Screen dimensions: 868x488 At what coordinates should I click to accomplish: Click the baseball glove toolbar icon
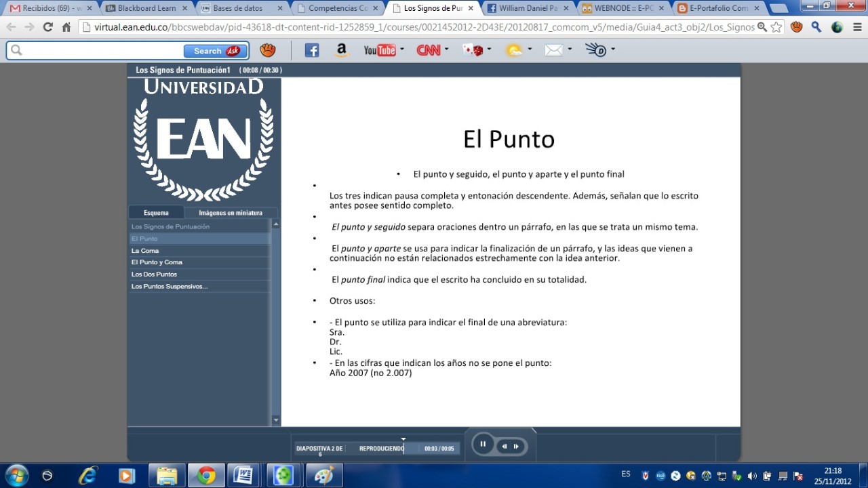(x=268, y=51)
